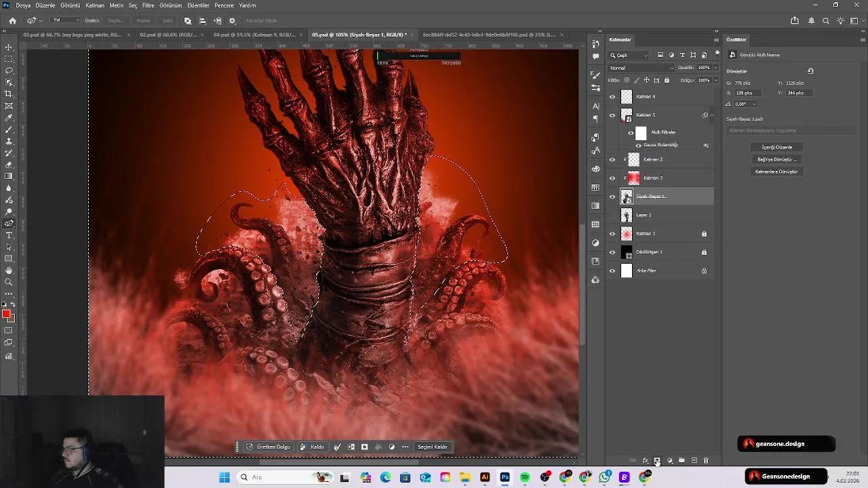Go to the Photoshop Home screen

12,20
